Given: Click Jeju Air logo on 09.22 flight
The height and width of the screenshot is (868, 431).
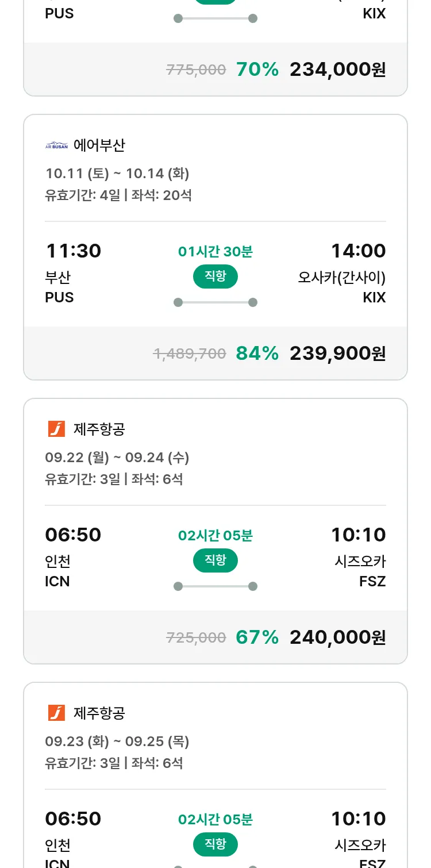Looking at the screenshot, I should 56,429.
